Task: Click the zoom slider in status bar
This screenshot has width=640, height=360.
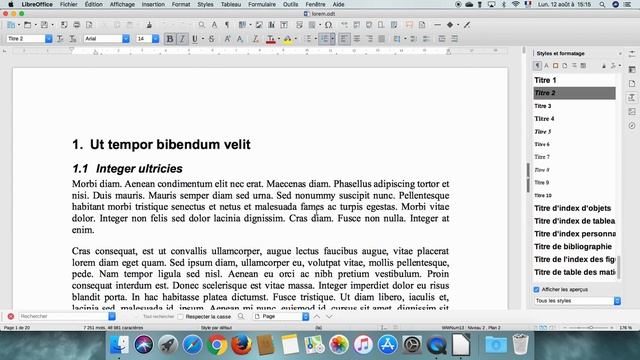Action: coord(588,327)
